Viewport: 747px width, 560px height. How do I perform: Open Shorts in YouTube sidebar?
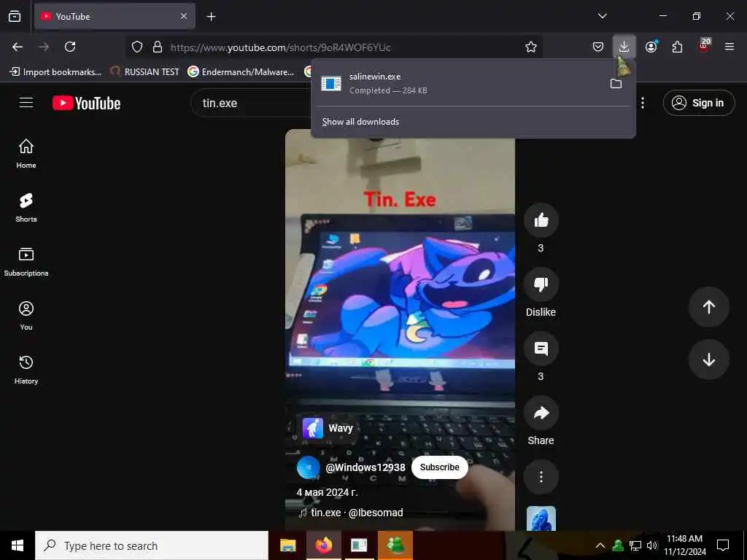pos(26,208)
